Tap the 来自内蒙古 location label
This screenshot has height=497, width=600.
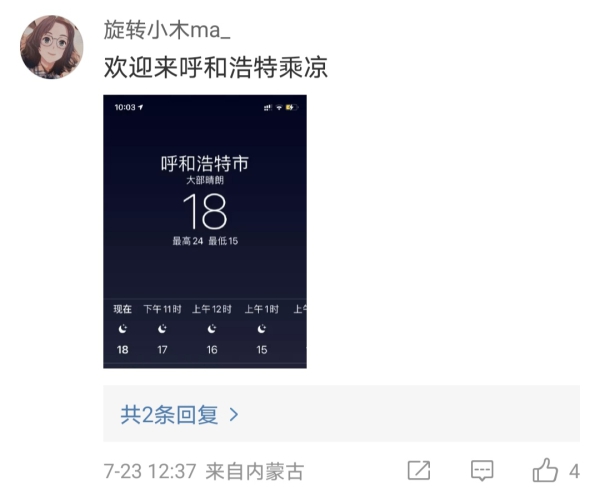[254, 471]
